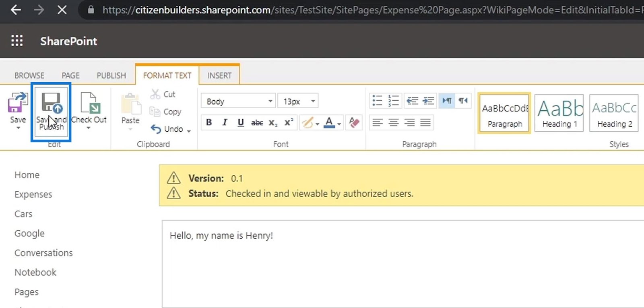Click the Undo arrow icon

(x=156, y=129)
